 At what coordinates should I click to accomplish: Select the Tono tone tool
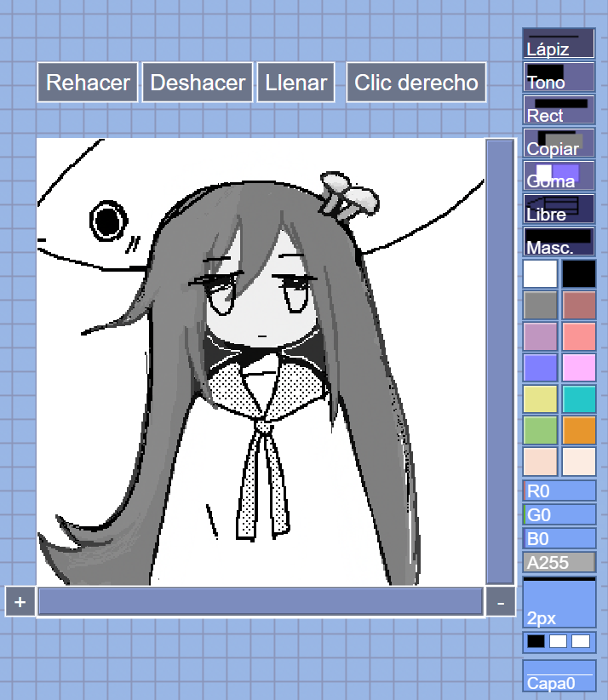pyautogui.click(x=559, y=77)
